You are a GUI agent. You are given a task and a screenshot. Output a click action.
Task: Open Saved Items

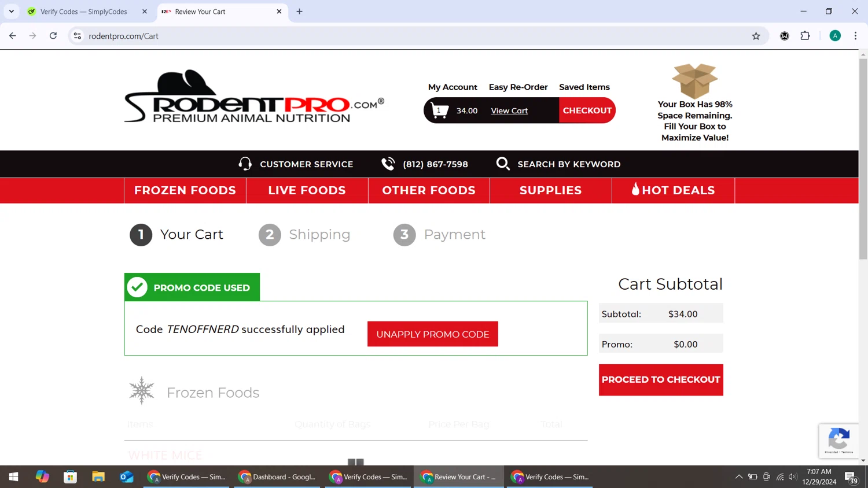(x=584, y=87)
